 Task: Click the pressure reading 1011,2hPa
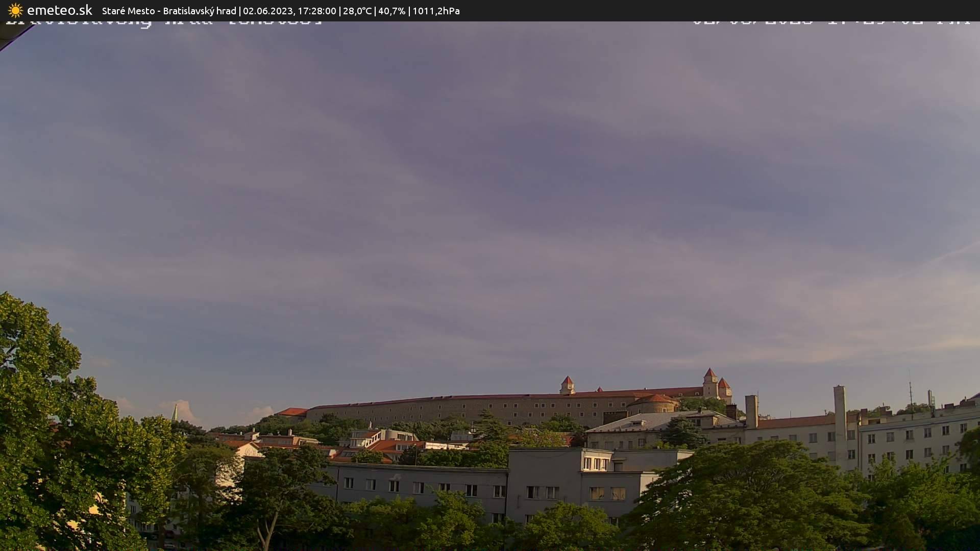(x=436, y=10)
